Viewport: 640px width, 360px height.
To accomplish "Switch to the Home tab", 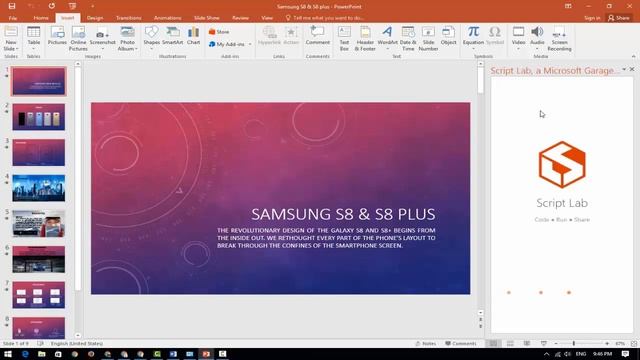I will [x=41, y=18].
